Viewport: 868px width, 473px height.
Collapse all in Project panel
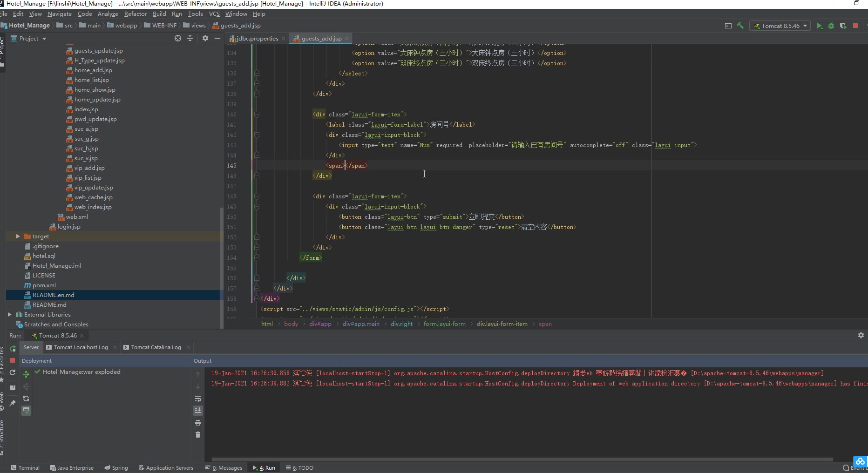pyautogui.click(x=190, y=39)
